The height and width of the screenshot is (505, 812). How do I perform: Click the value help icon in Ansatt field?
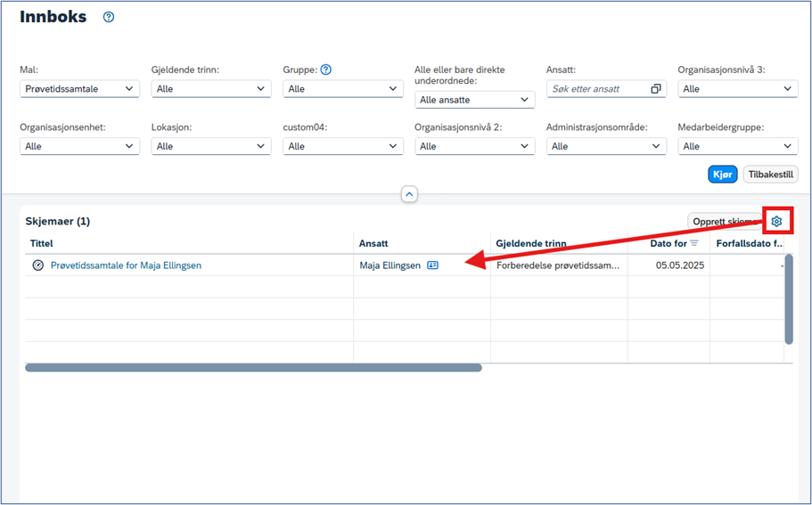click(656, 89)
